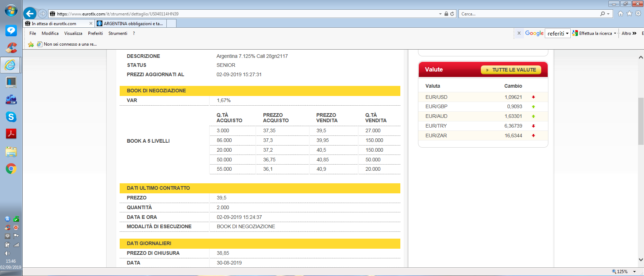
Task: Close the Google toolbar with the X
Action: tap(519, 33)
